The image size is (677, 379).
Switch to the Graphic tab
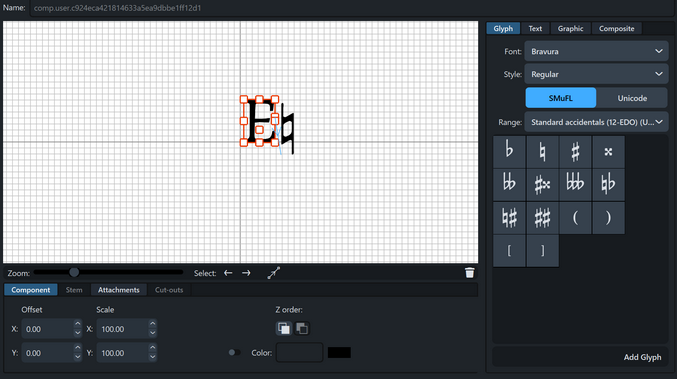(x=570, y=28)
